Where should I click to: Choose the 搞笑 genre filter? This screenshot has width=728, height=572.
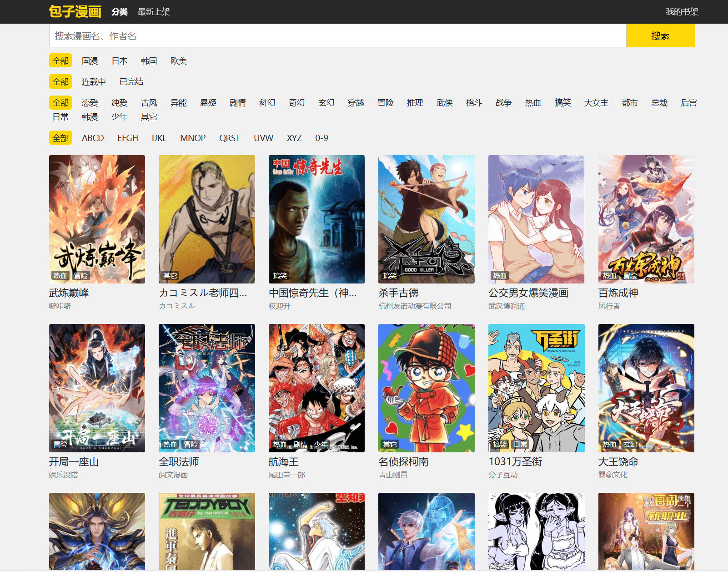pyautogui.click(x=563, y=103)
